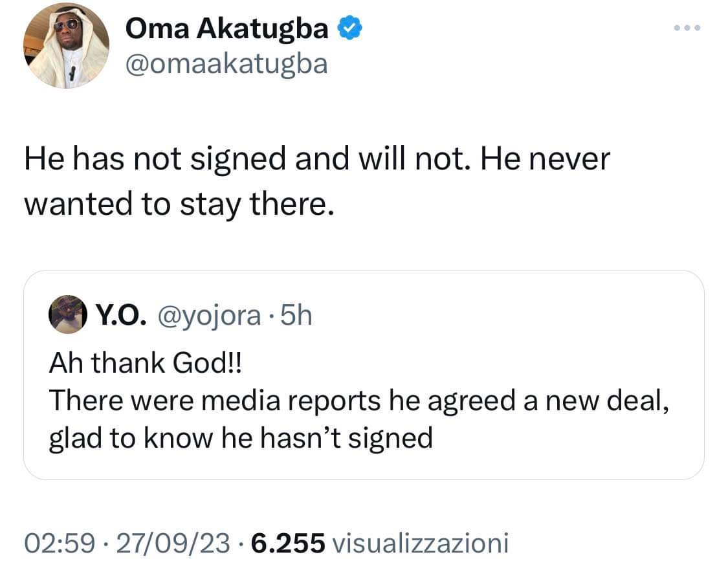Click the Y.O. display name
728x583 pixels.
pyautogui.click(x=122, y=316)
